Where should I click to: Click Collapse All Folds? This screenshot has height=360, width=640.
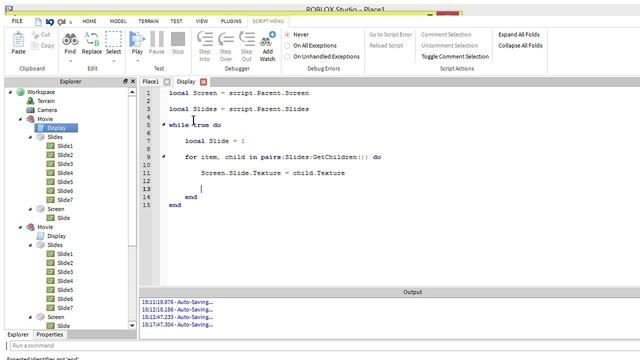(x=520, y=46)
